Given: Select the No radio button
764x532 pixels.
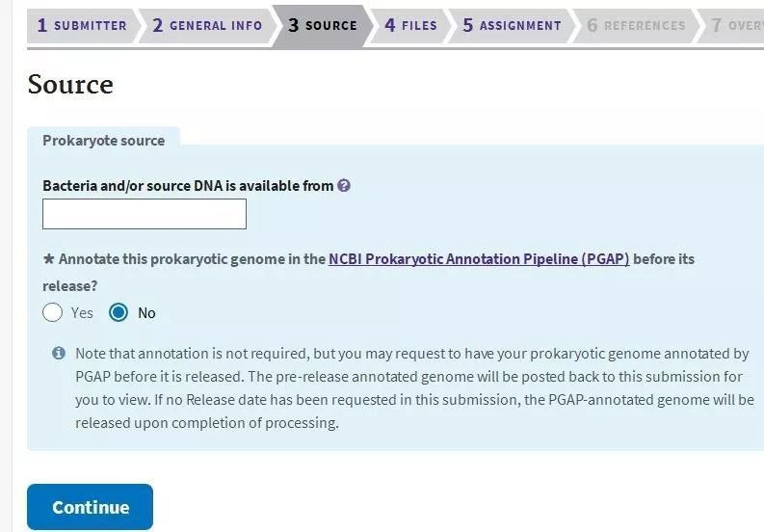Looking at the screenshot, I should click(x=119, y=312).
